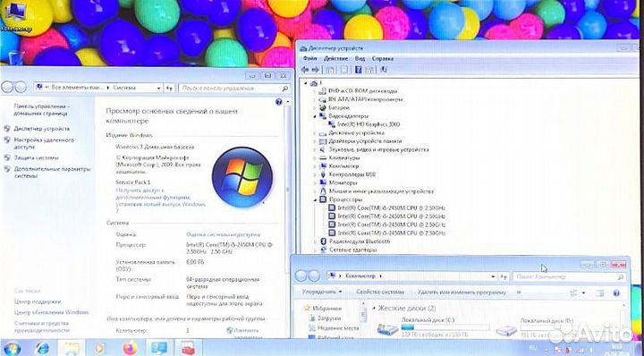Open Firefox from the taskbar

131,348
